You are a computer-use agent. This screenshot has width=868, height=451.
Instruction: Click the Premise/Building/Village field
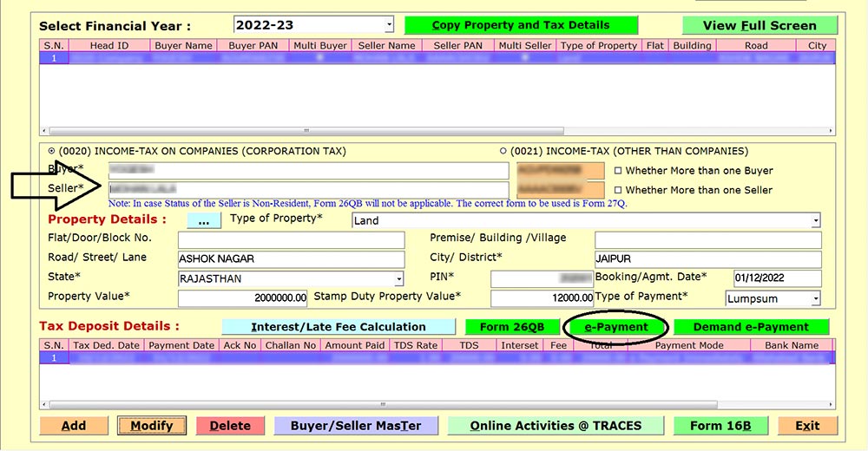tap(708, 240)
